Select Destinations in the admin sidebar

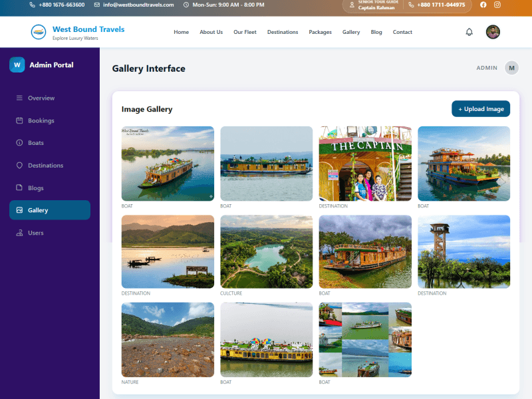[45, 166]
